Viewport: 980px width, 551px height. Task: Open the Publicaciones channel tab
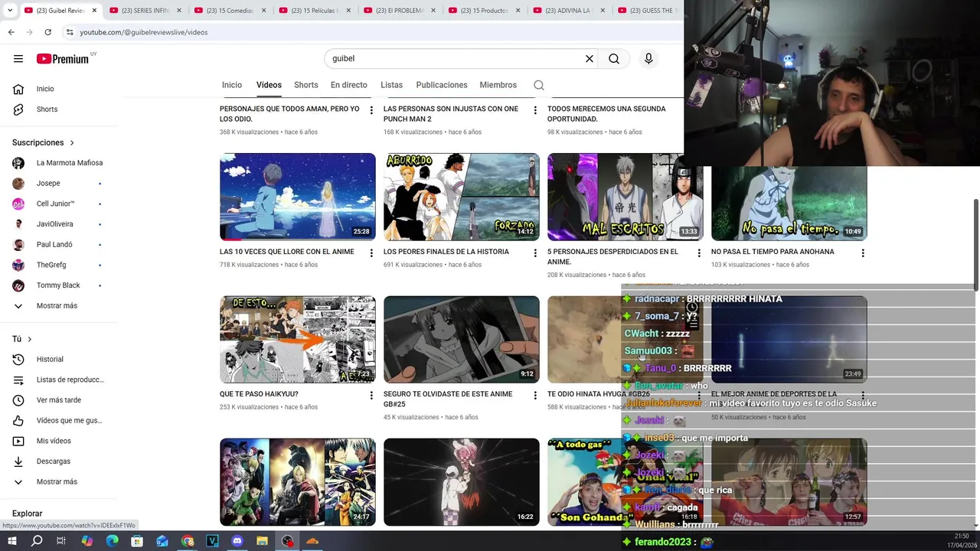(442, 85)
